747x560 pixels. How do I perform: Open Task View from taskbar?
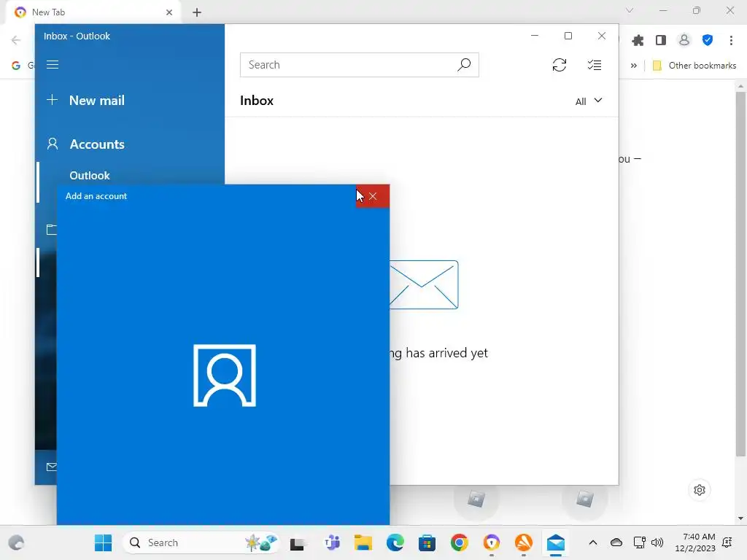298,542
